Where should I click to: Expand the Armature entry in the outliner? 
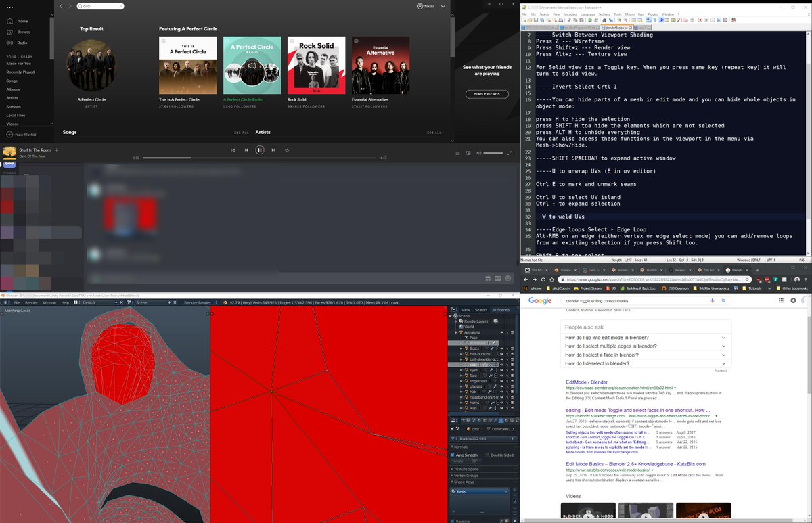[x=455, y=332]
